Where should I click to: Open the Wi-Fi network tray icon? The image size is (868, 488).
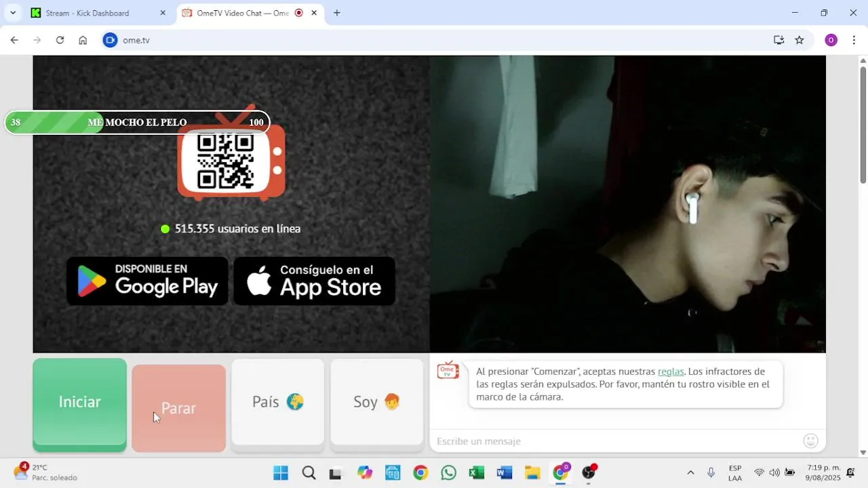759,472
